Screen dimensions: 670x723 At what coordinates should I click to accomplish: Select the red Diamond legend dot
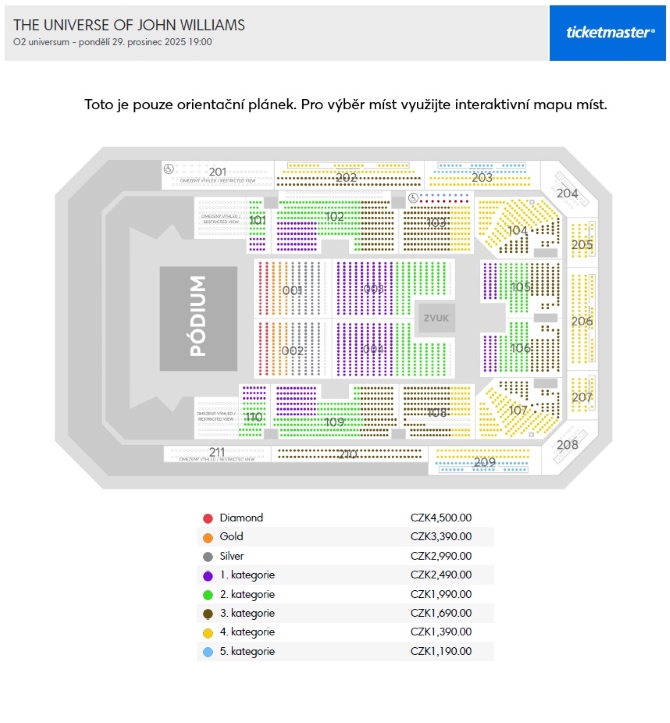208,518
